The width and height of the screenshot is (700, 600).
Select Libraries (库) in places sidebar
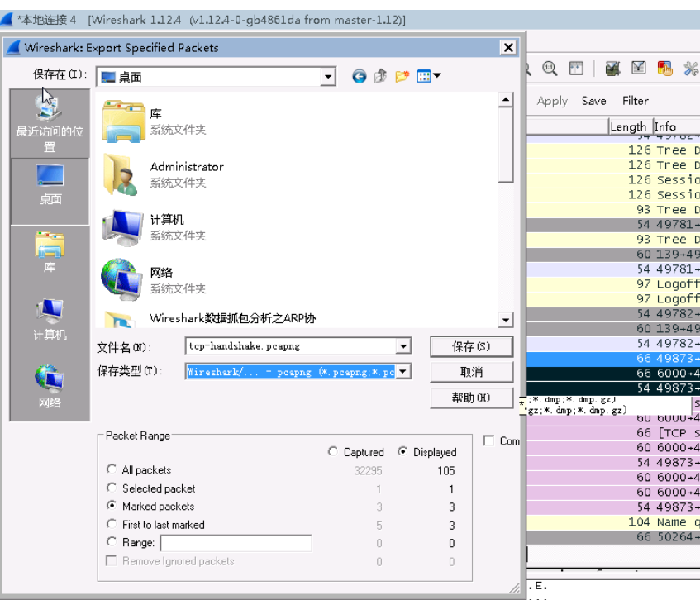(50, 252)
